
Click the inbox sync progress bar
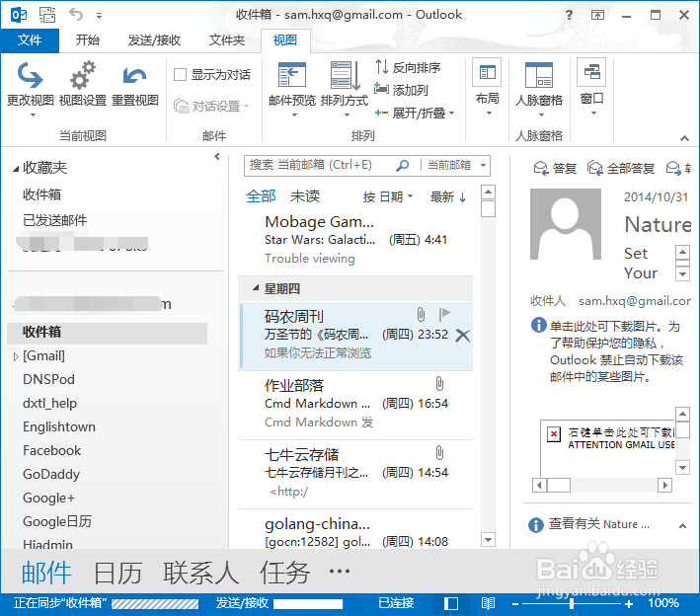click(x=154, y=604)
